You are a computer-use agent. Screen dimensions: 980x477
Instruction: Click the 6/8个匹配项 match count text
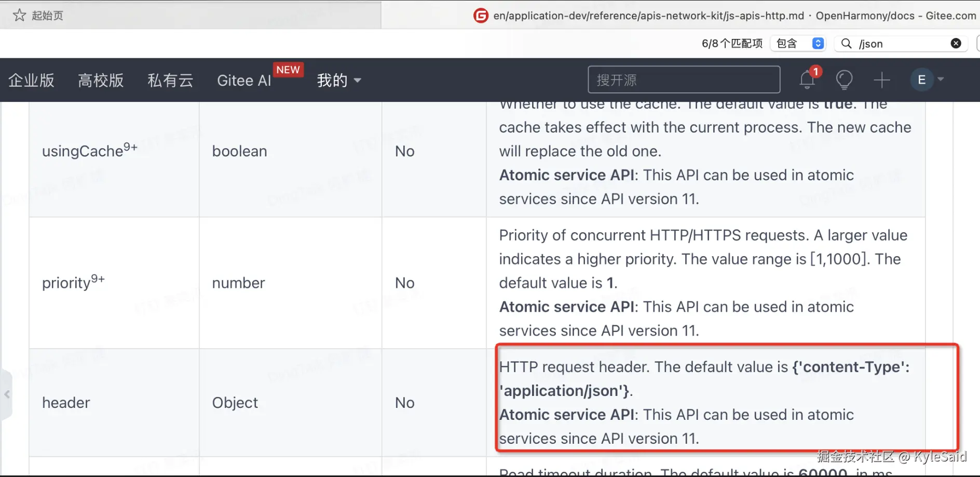pyautogui.click(x=732, y=44)
